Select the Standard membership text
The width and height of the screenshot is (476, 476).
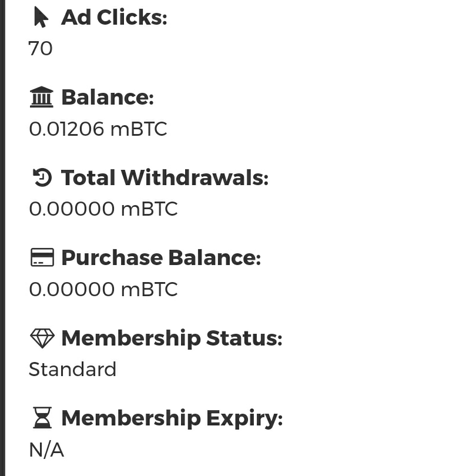(x=72, y=369)
